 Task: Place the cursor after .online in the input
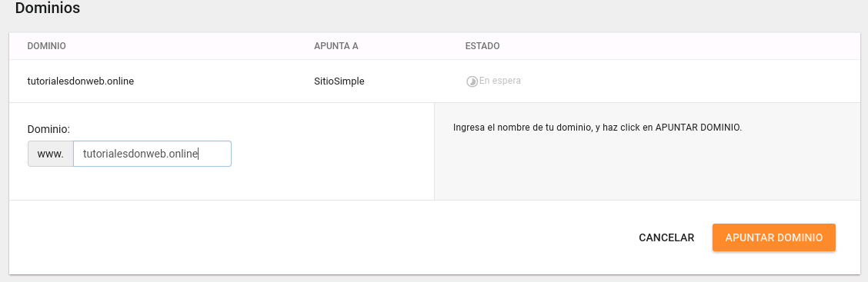[x=199, y=154]
